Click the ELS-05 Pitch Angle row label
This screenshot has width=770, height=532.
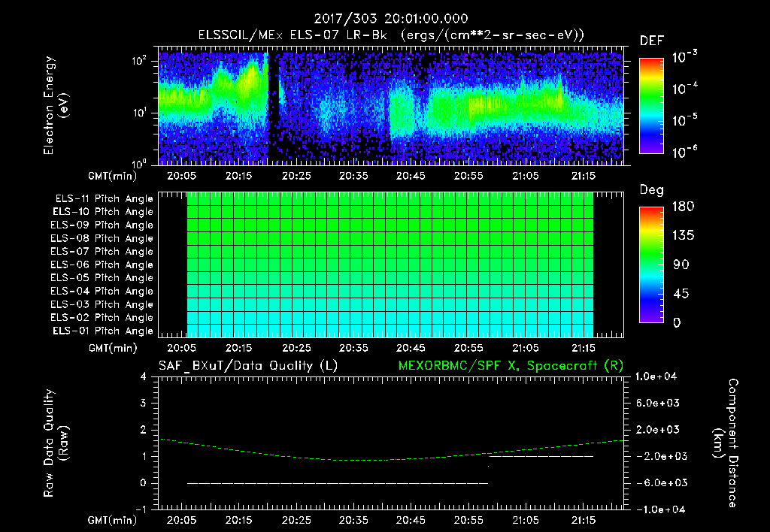click(102, 278)
